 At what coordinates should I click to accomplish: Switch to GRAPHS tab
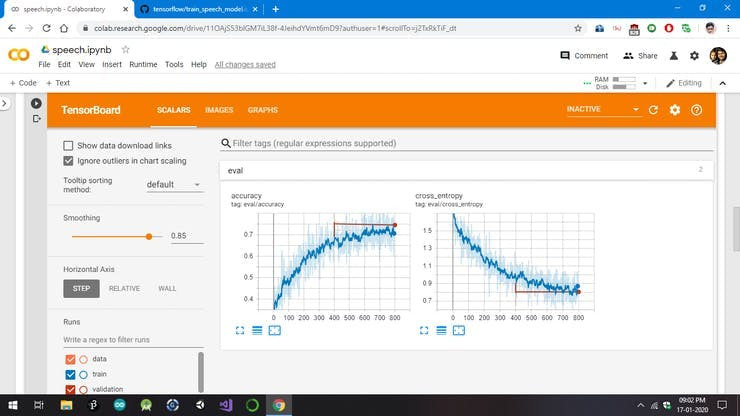pyautogui.click(x=263, y=110)
